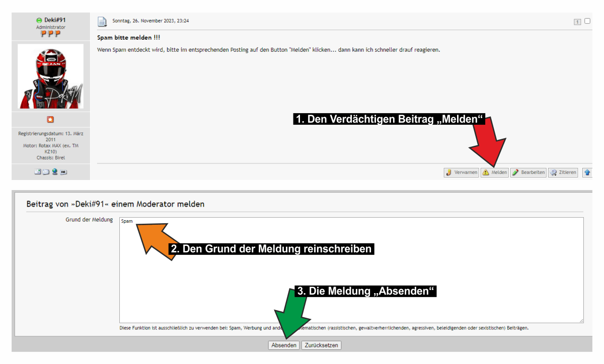
Task: Click the Verwarnen button
Action: 461,172
